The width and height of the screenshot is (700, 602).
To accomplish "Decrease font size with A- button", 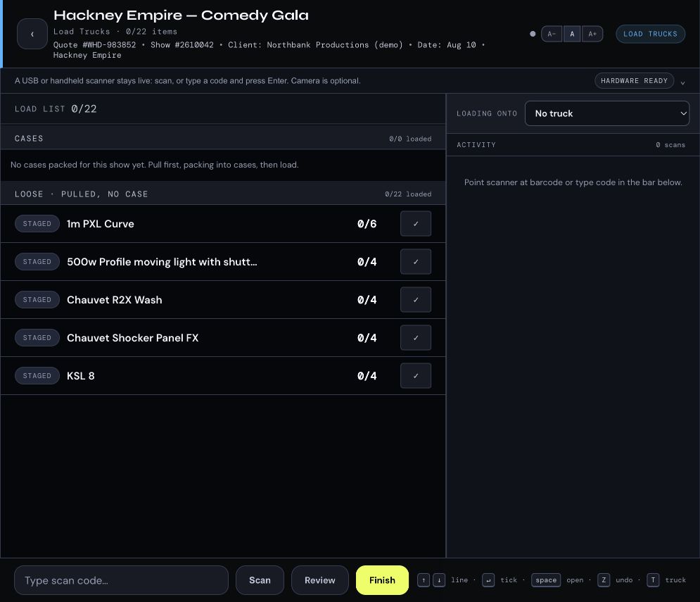I will coord(552,34).
